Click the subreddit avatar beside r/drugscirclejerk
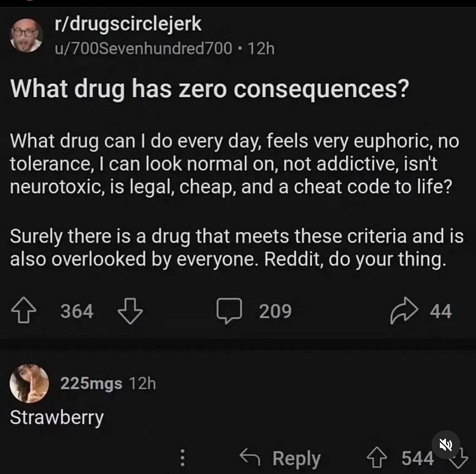476x474 pixels. click(x=26, y=35)
